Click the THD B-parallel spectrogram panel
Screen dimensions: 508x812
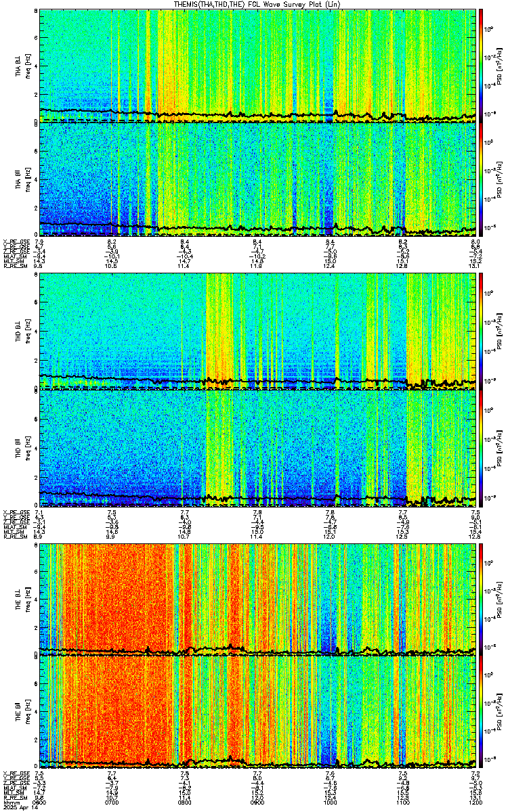(257, 447)
